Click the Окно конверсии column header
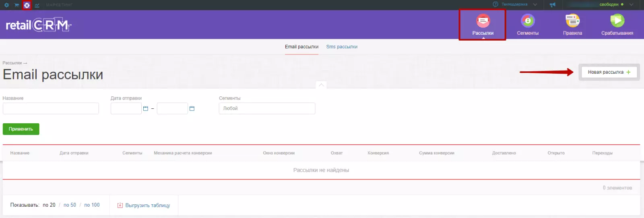 tap(279, 153)
